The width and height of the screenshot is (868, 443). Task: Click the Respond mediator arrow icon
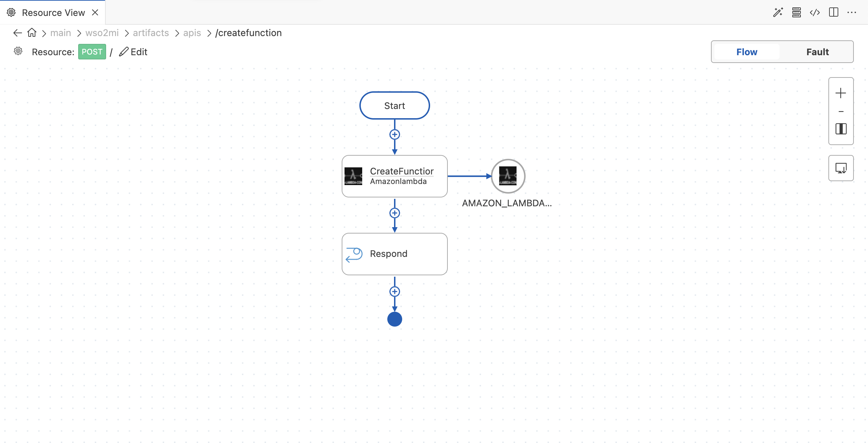[354, 254]
